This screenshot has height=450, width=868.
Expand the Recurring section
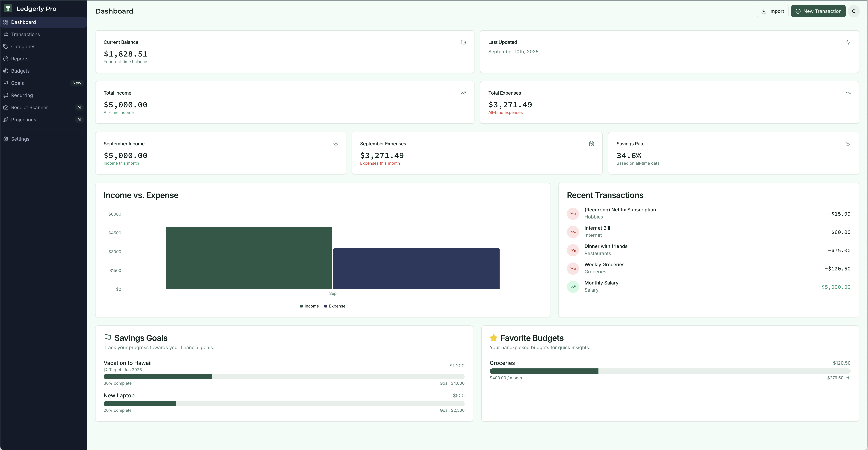[x=22, y=95]
